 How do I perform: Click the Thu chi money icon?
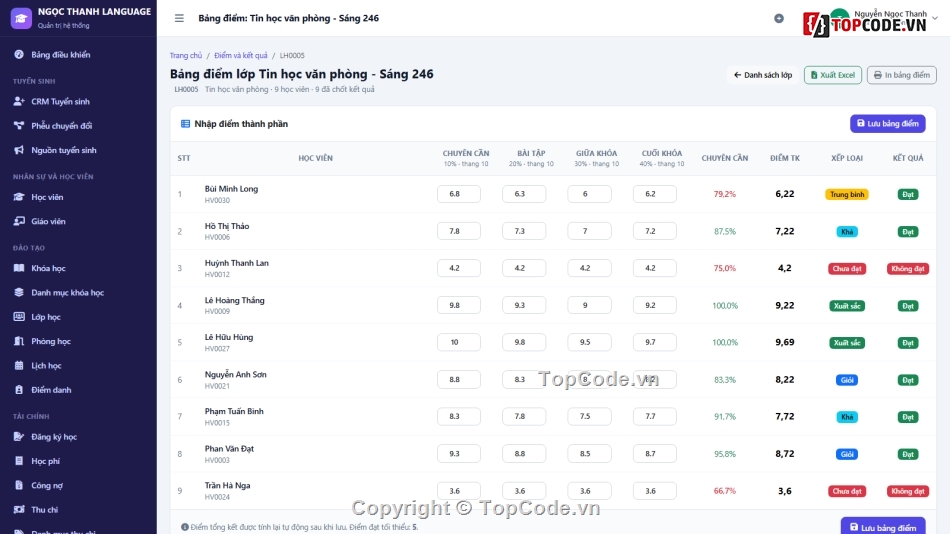pyautogui.click(x=19, y=509)
